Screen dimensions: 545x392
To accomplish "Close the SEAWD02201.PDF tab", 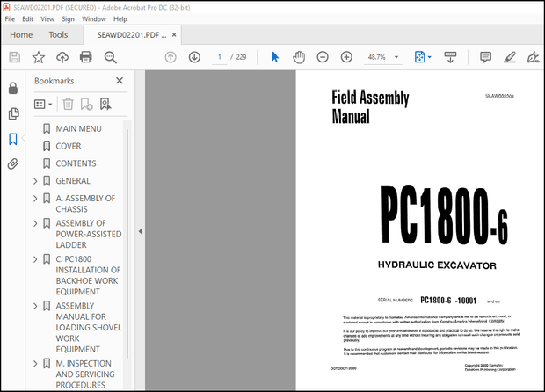I will point(174,35).
